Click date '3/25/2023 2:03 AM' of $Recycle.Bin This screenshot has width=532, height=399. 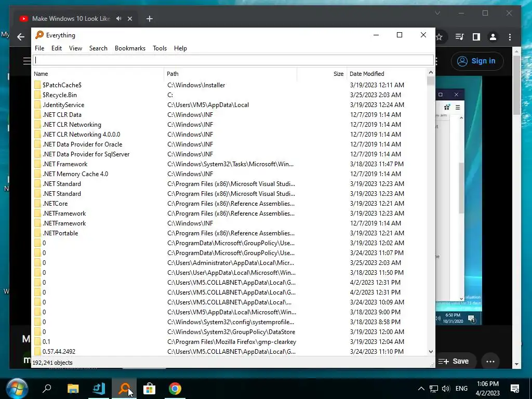pyautogui.click(x=376, y=95)
